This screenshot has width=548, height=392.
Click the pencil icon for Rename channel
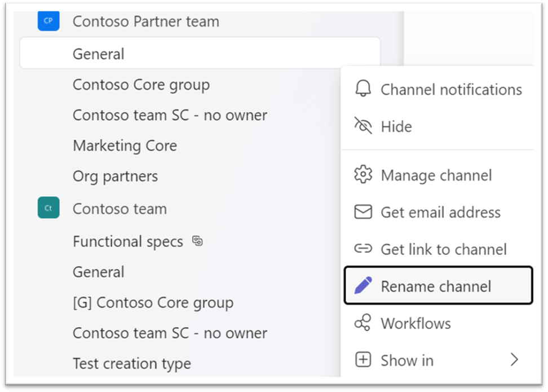363,286
